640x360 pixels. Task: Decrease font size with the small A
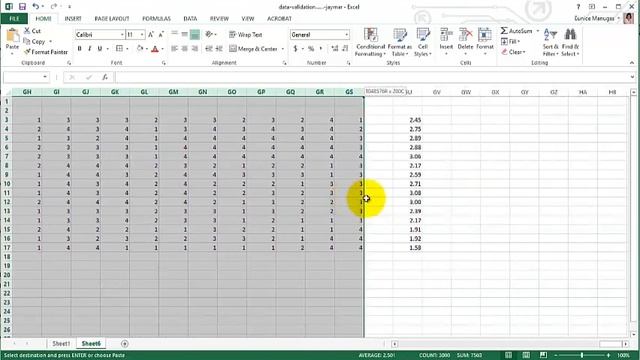click(161, 35)
